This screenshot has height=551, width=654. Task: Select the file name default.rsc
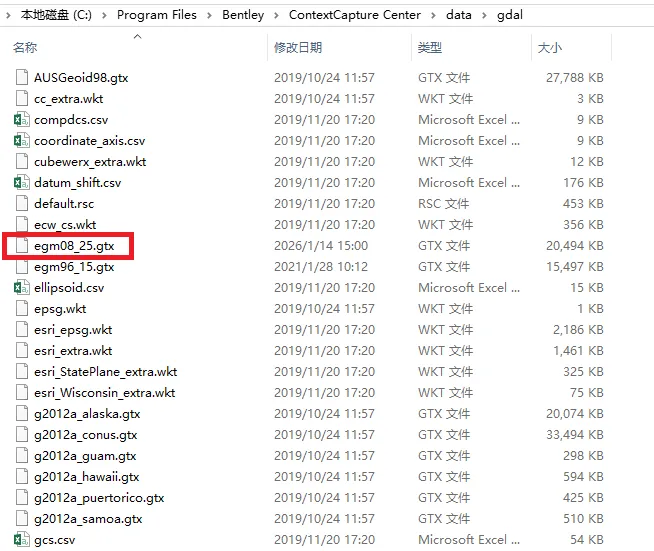[x=64, y=204]
